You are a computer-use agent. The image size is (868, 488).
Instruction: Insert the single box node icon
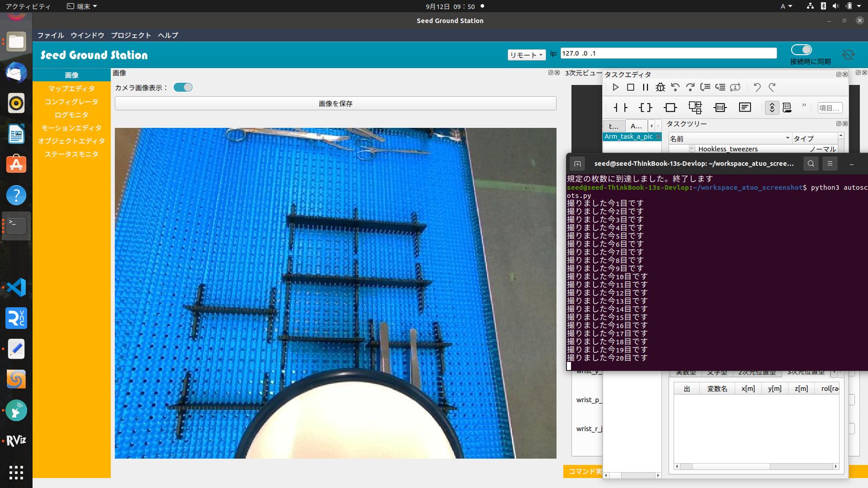tap(670, 108)
